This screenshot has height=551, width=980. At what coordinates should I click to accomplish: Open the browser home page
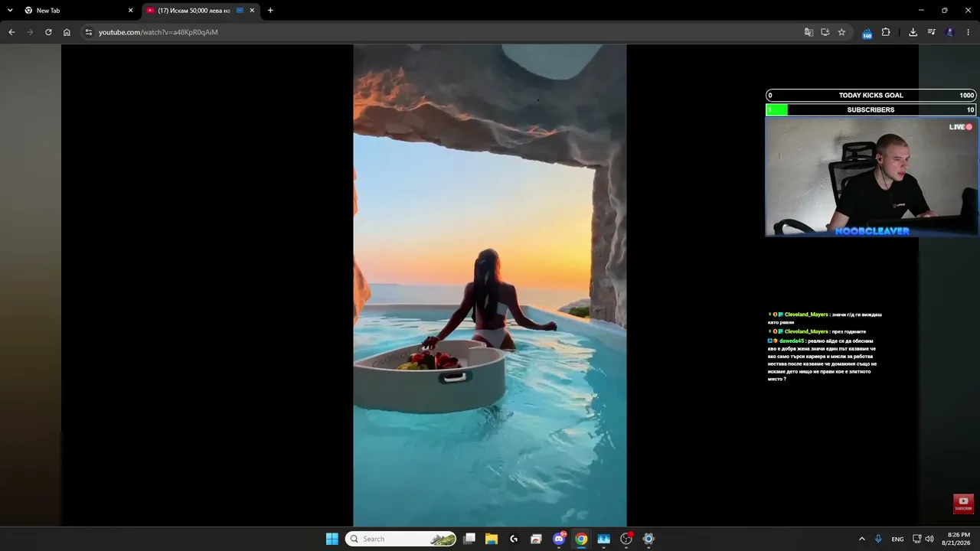[x=67, y=32]
